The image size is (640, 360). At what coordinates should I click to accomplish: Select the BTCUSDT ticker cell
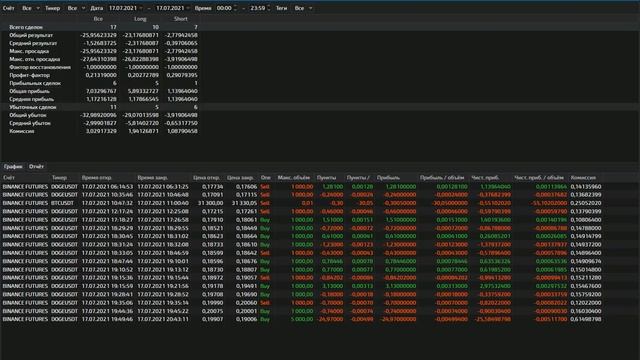pyautogui.click(x=62, y=203)
